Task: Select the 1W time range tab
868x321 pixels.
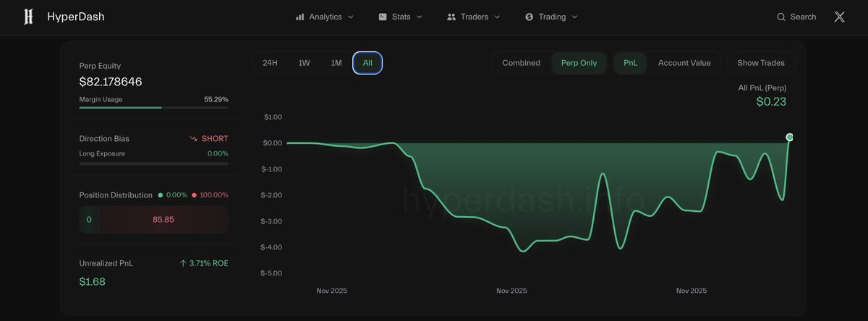Action: (304, 63)
